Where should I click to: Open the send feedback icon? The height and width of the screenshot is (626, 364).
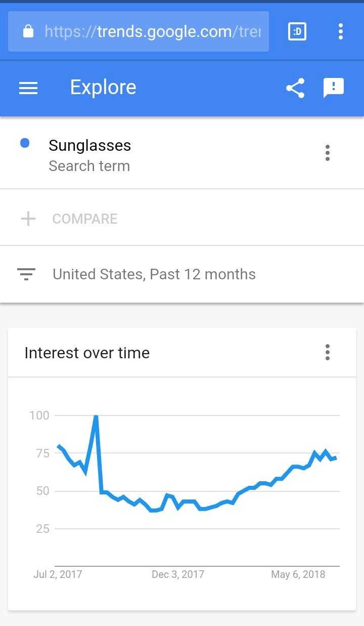334,88
